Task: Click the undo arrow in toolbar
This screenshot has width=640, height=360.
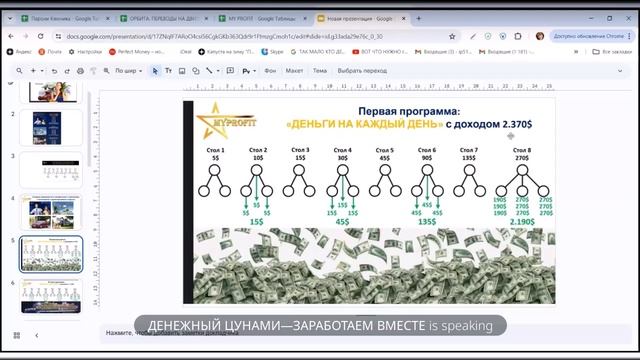Action: click(54, 71)
